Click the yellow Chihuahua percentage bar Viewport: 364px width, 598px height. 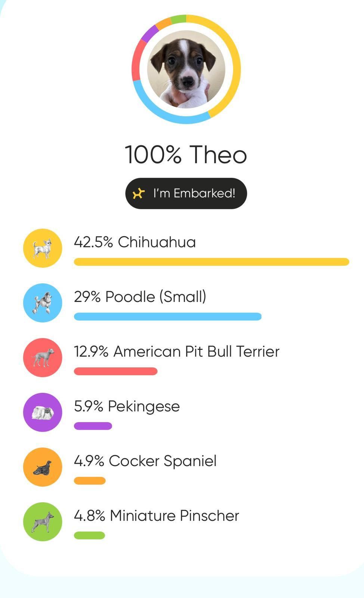[x=212, y=262]
